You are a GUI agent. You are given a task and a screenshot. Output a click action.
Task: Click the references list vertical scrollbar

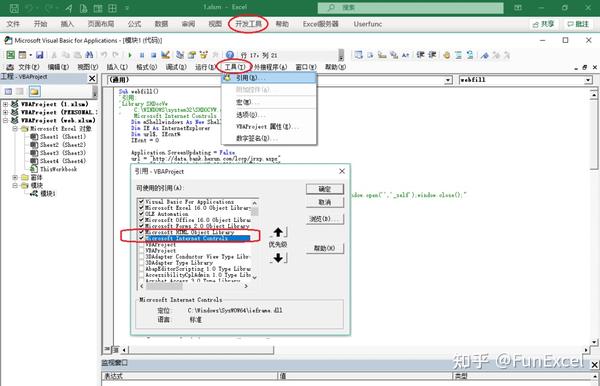click(x=254, y=240)
